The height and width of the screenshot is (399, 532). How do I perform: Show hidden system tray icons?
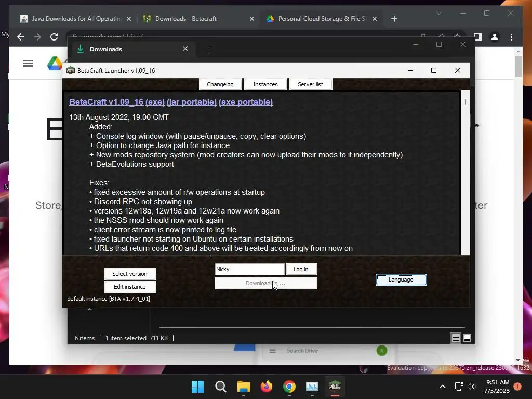tap(443, 387)
